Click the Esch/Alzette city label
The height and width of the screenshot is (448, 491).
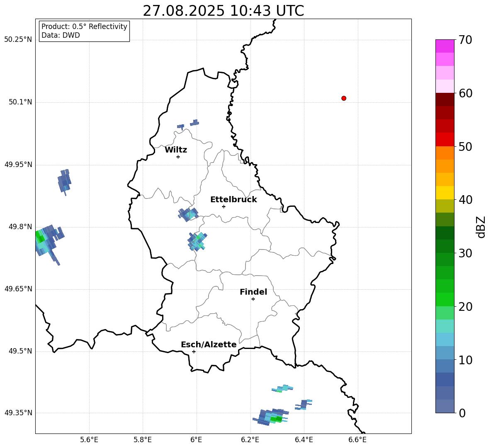[209, 344]
